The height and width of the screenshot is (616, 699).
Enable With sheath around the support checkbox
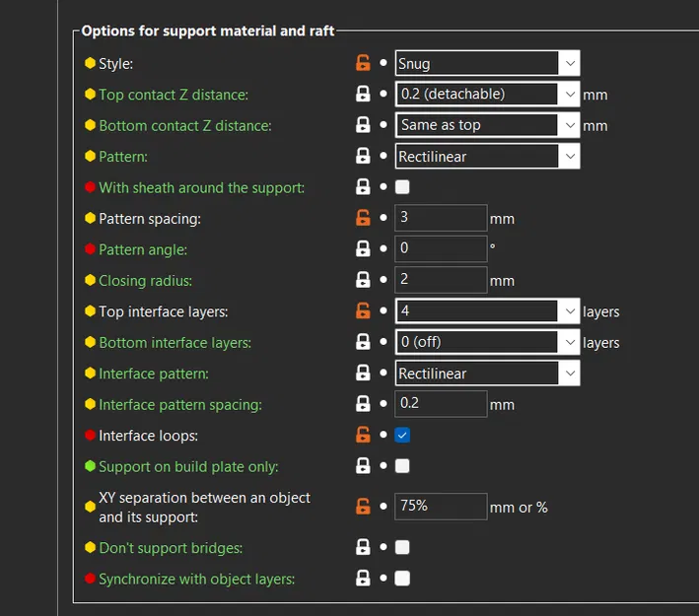[402, 187]
